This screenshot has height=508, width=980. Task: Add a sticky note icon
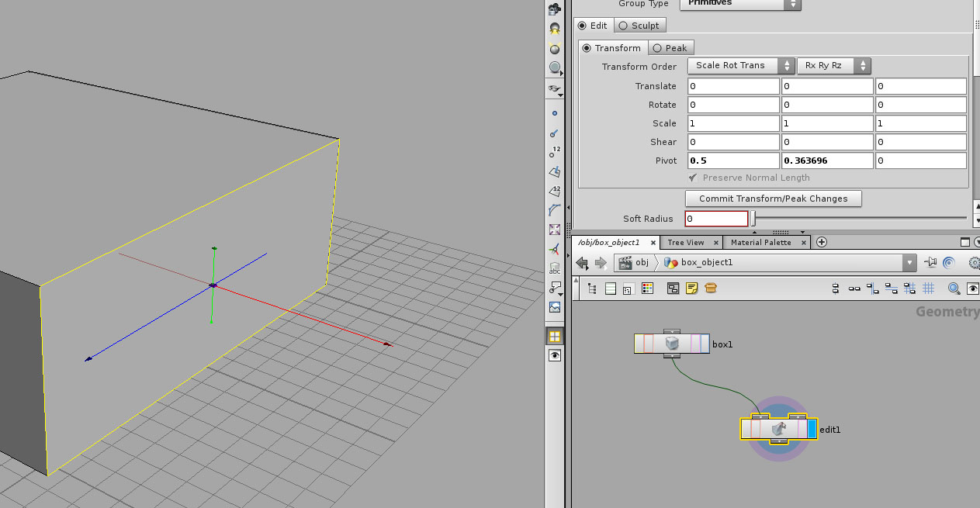click(691, 289)
